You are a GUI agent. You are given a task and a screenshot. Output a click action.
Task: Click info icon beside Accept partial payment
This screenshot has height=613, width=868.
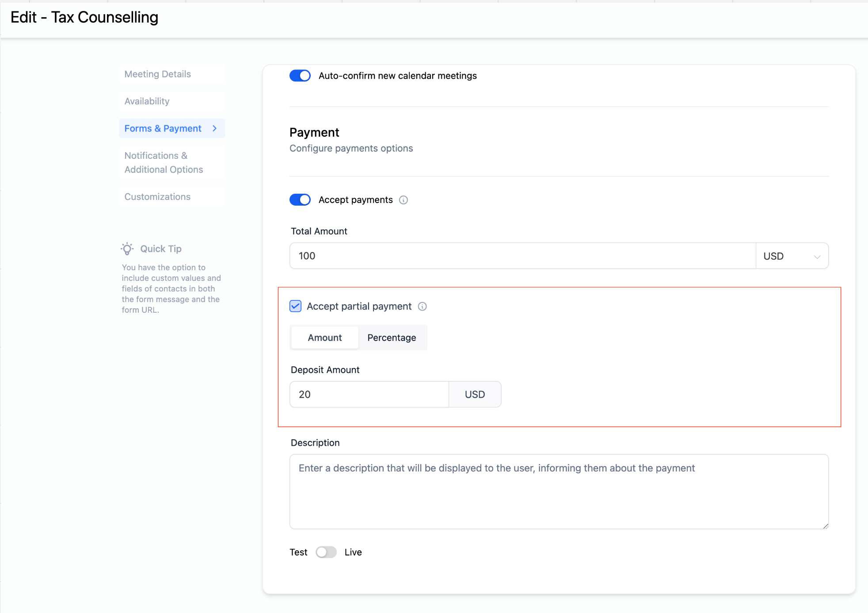(422, 306)
